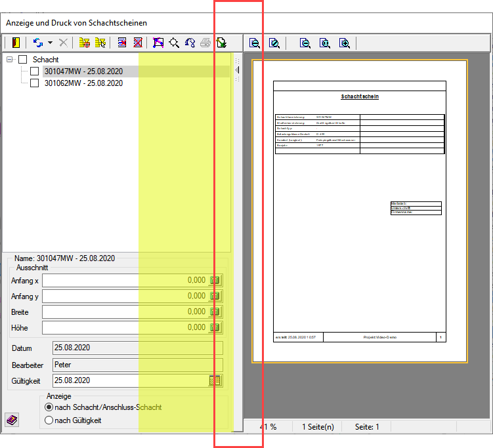Open the dropdown arrow beside refresh icon

coord(50,43)
